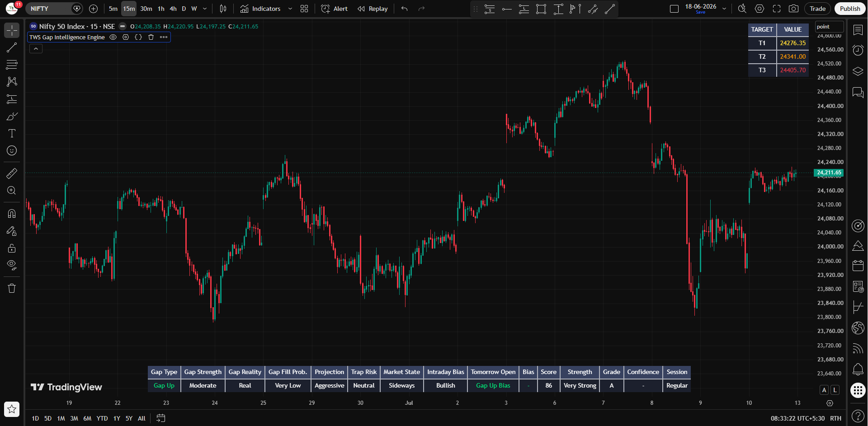Toggle auto scale A button

[824, 390]
